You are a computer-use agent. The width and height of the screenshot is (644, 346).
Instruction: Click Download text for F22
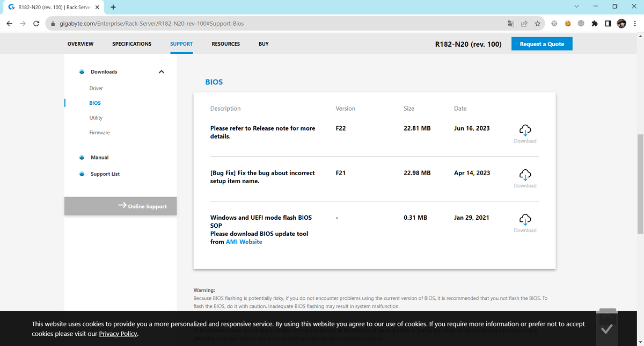click(x=525, y=141)
